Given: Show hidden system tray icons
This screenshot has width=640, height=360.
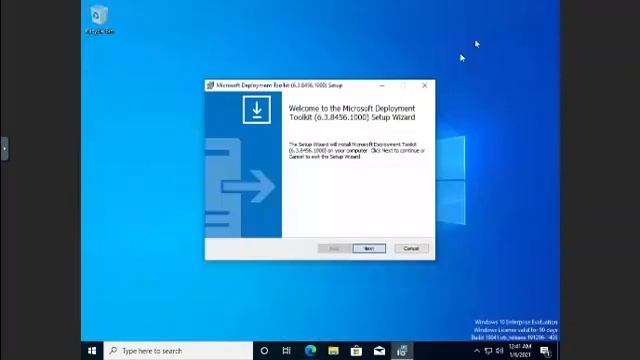Looking at the screenshot, I should (x=476, y=351).
